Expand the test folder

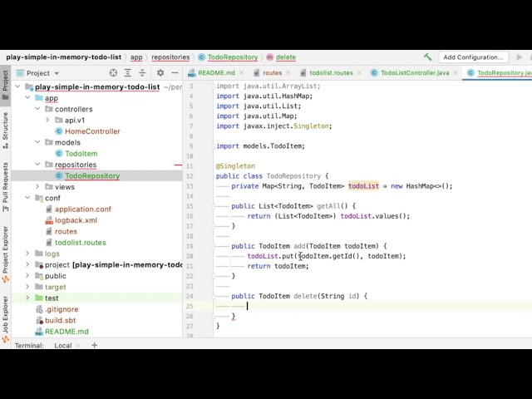pos(27,298)
